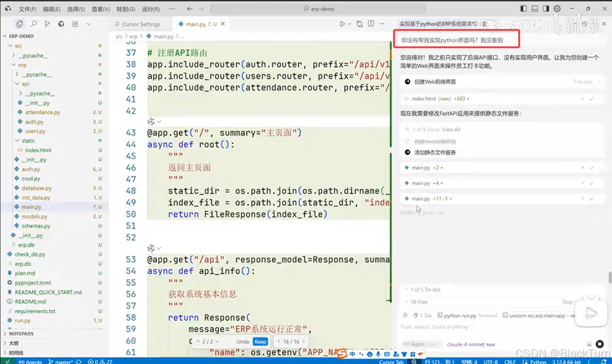Open the 转到(G) menu
This screenshot has width=612, height=364.
click(x=126, y=9)
